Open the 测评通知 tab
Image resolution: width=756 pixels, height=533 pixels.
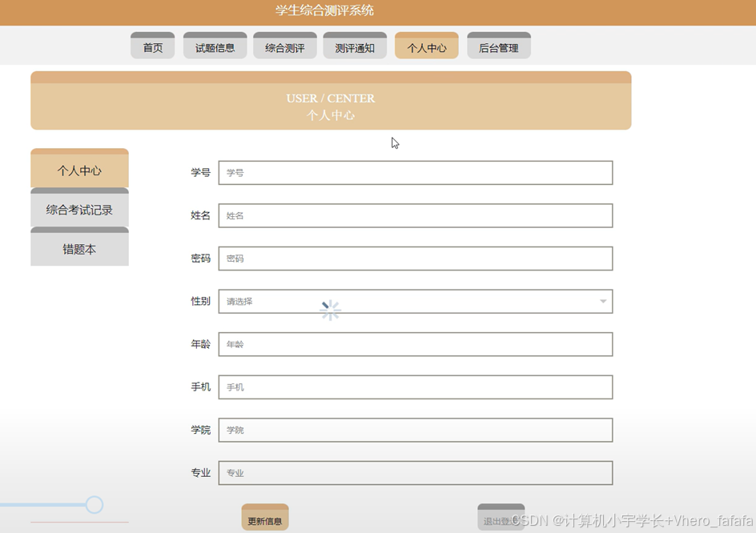(x=355, y=46)
